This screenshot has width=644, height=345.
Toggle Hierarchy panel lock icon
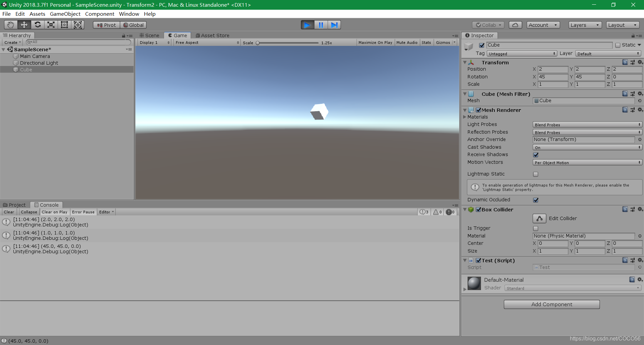tap(123, 36)
